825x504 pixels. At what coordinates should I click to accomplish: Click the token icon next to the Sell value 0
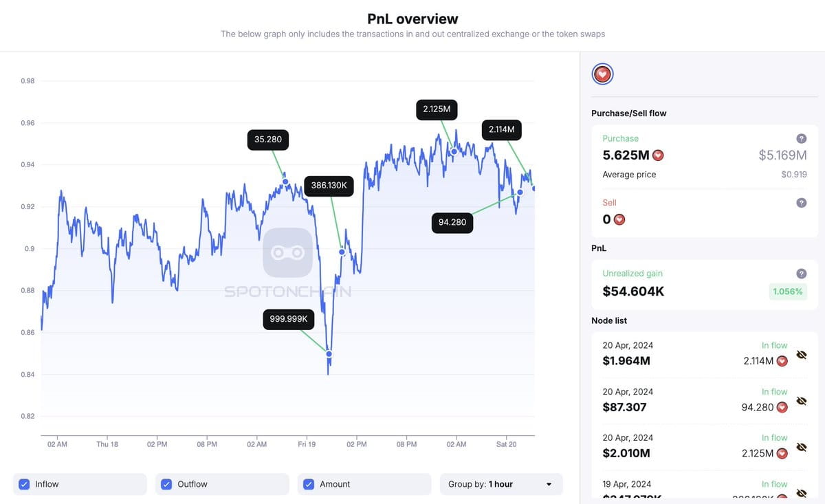(x=619, y=219)
